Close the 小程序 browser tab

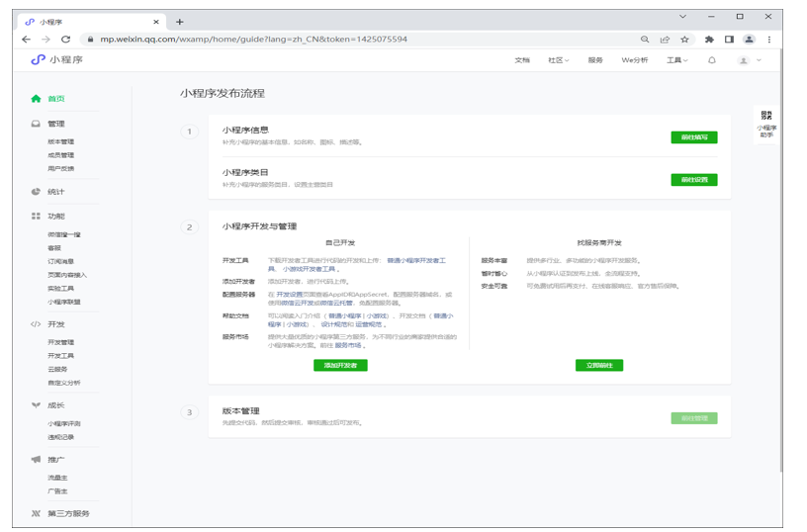coord(156,22)
